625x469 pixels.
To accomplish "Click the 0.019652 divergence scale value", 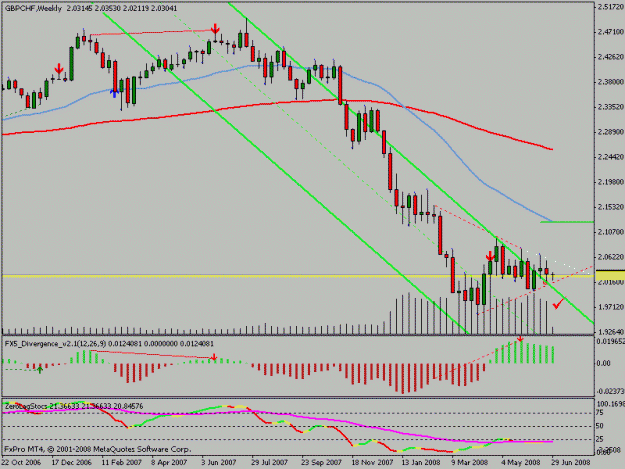I will [x=611, y=341].
